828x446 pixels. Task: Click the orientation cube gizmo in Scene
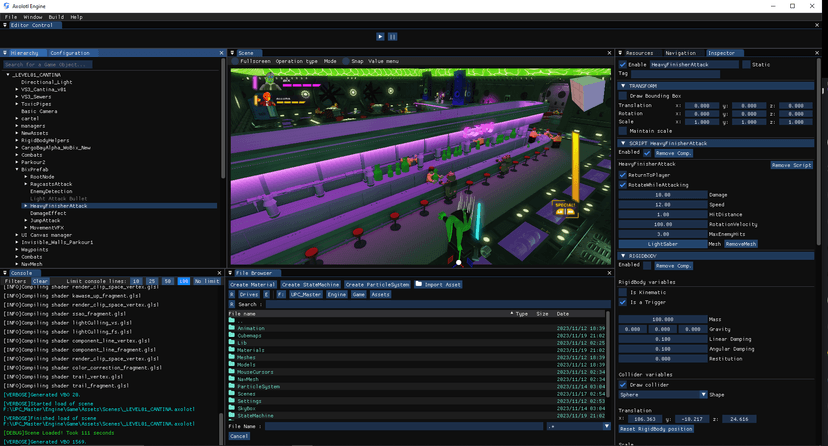click(x=586, y=93)
